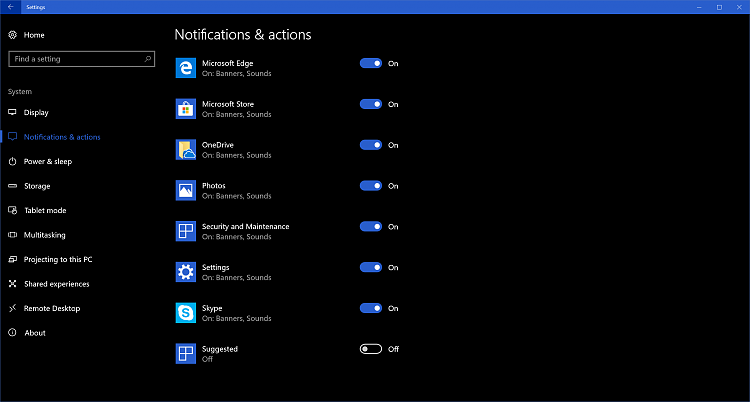The width and height of the screenshot is (750, 402).
Task: Click the Tablet mode icon
Action: point(12,211)
